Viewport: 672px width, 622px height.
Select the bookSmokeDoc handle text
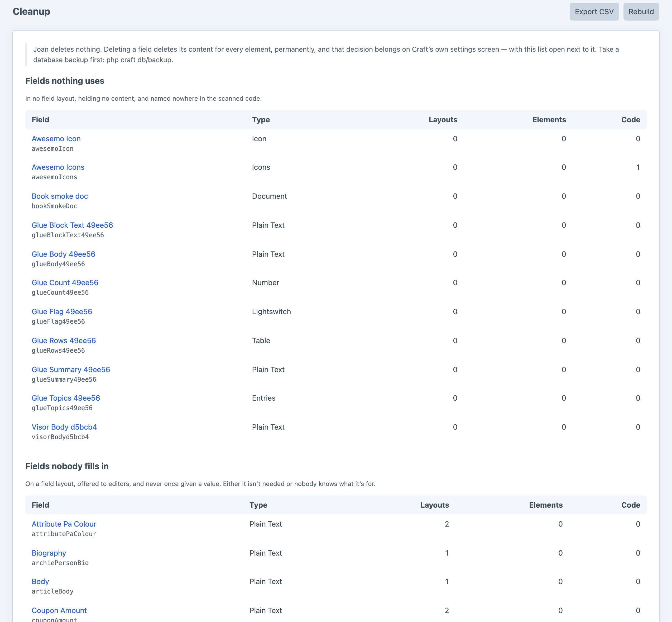coord(54,206)
